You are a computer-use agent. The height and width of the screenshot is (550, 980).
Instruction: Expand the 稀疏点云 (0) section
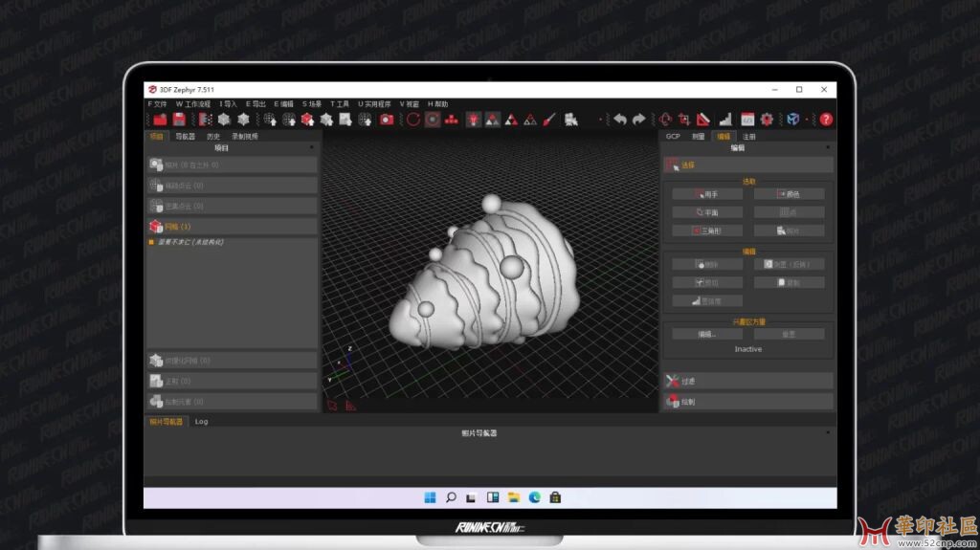[232, 186]
